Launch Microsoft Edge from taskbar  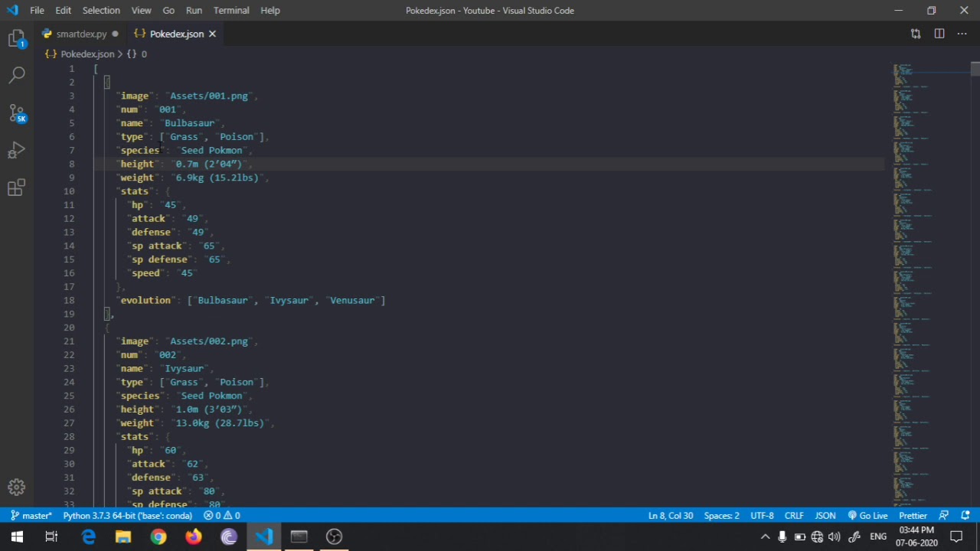pyautogui.click(x=88, y=536)
